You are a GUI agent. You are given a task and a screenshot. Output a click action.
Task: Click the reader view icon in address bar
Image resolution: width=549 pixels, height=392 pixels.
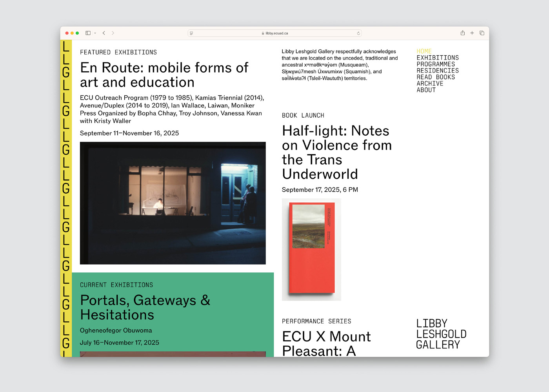click(x=191, y=33)
